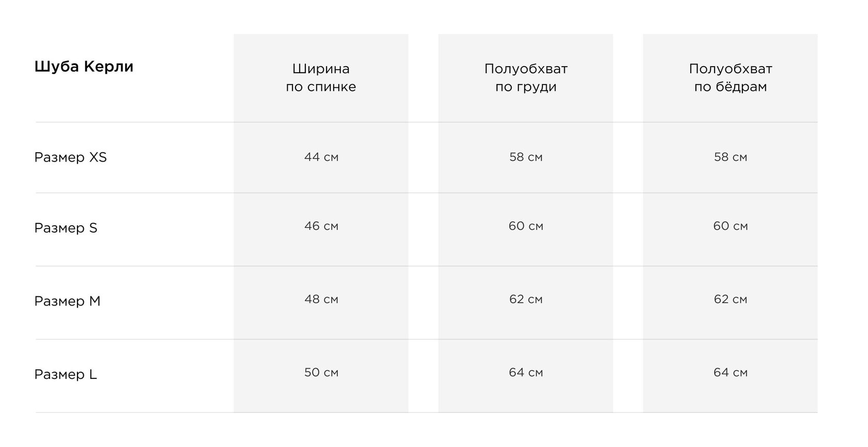Select the "Полуобхват по груди" column header
The height and width of the screenshot is (447, 868).
click(x=525, y=77)
